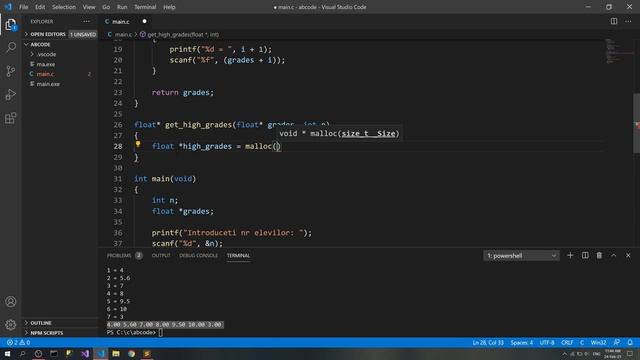Open the Edit menu
The height and width of the screenshot is (360, 640).
coord(40,7)
